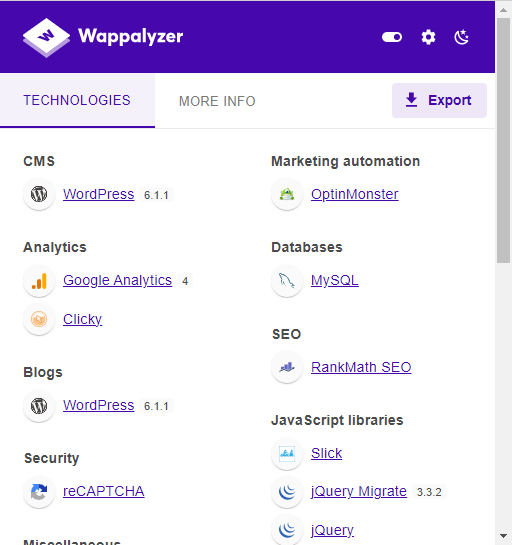
Task: Click the MySQL dolphin icon
Action: (x=287, y=280)
